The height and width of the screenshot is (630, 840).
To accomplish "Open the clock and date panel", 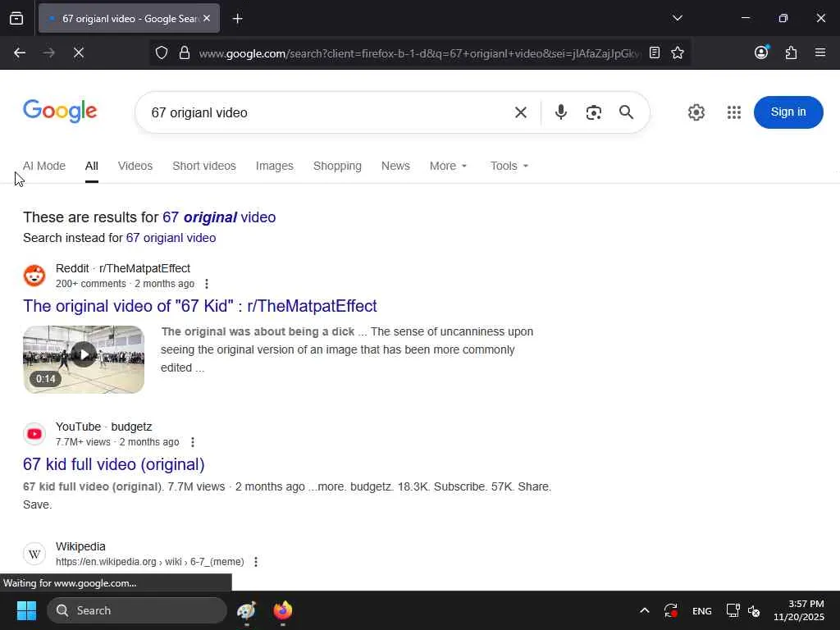I will [x=799, y=610].
